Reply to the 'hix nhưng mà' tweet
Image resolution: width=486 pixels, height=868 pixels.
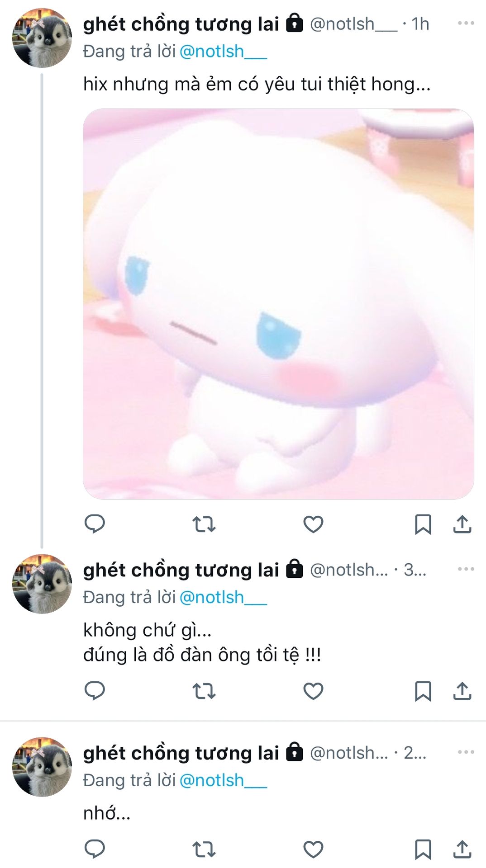point(95,524)
